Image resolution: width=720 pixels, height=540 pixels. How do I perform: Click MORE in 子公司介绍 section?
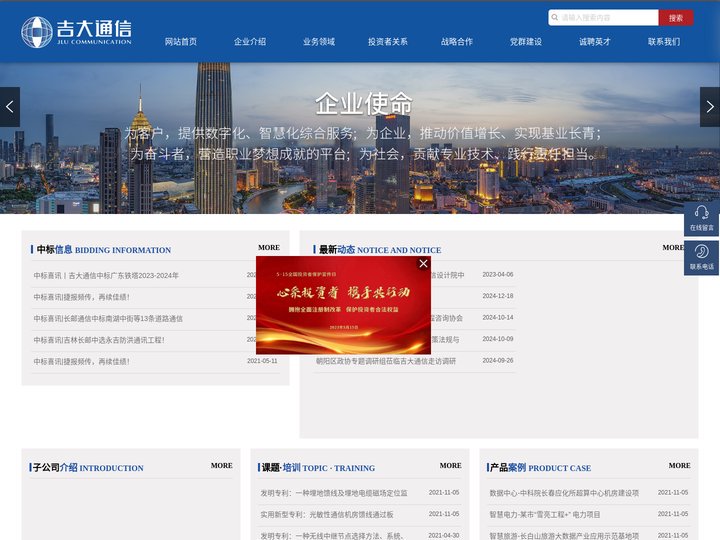(x=222, y=466)
